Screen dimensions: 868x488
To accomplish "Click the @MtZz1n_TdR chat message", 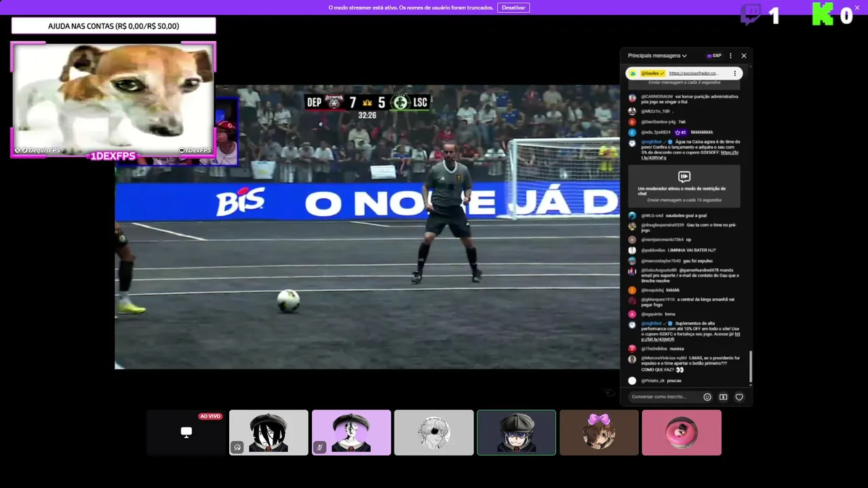I will click(652, 111).
